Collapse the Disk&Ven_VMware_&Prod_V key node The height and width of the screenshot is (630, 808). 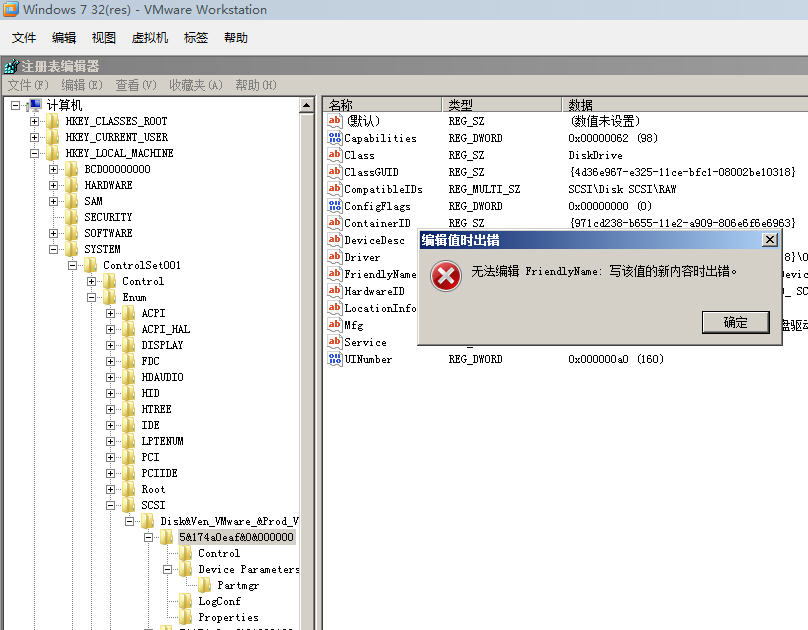[129, 521]
